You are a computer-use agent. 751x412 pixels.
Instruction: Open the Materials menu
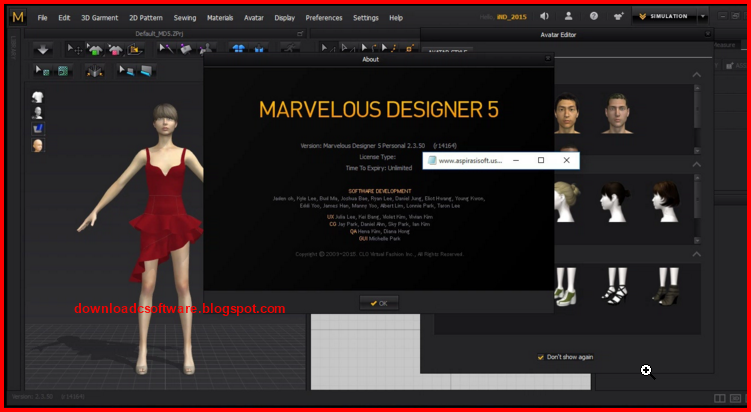pyautogui.click(x=220, y=18)
